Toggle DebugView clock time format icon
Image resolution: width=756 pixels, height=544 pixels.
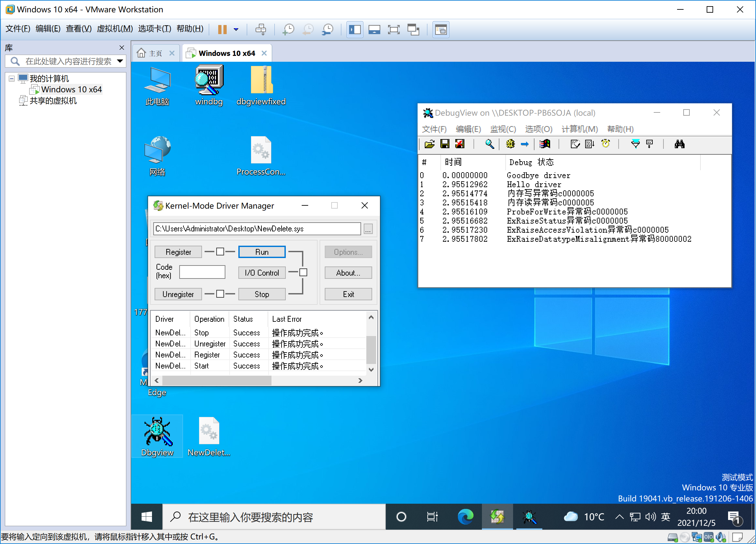click(605, 144)
